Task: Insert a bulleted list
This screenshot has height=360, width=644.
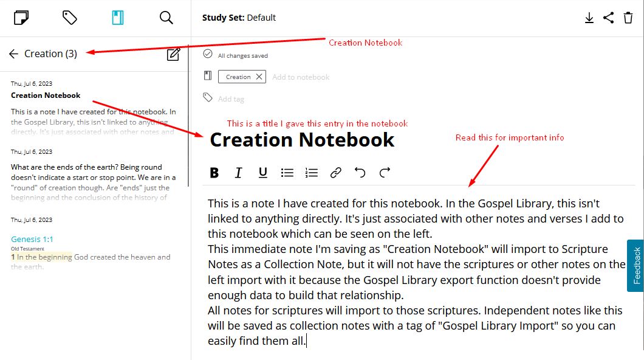Action: click(287, 173)
